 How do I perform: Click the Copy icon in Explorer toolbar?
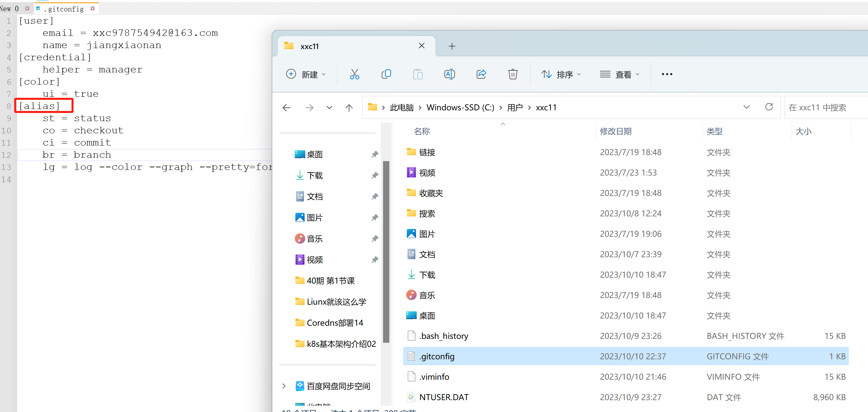[x=386, y=74]
